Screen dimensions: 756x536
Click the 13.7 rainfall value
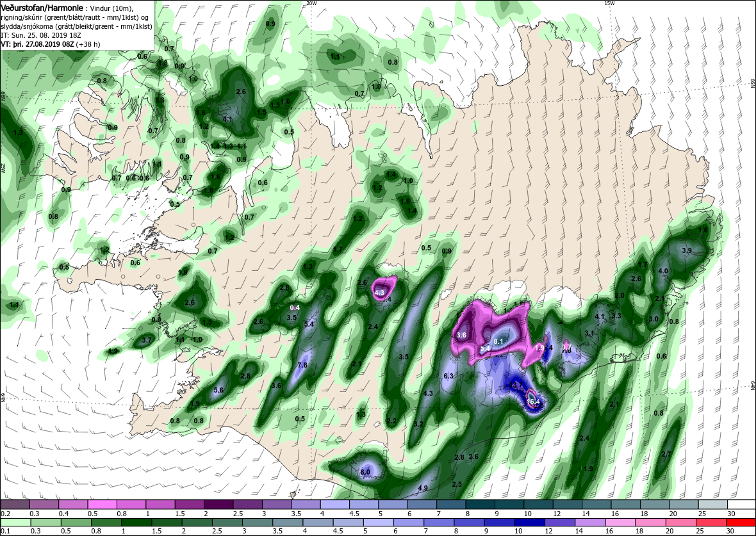pos(516,385)
